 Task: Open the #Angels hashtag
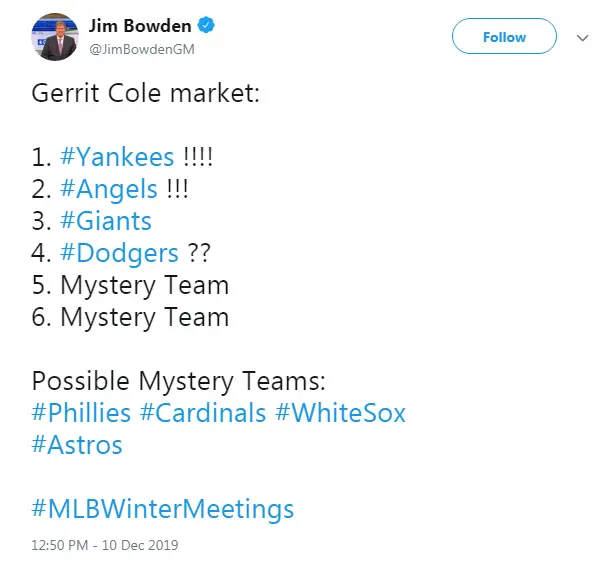click(109, 189)
